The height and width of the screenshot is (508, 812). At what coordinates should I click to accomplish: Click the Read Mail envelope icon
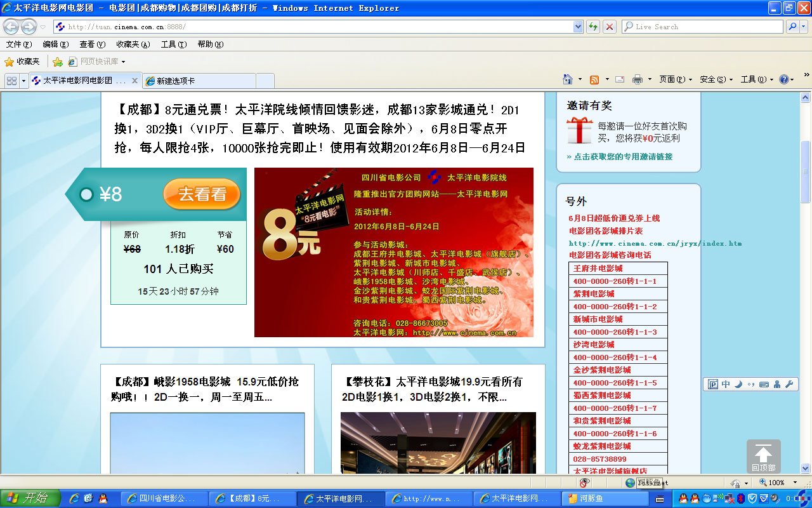[620, 79]
